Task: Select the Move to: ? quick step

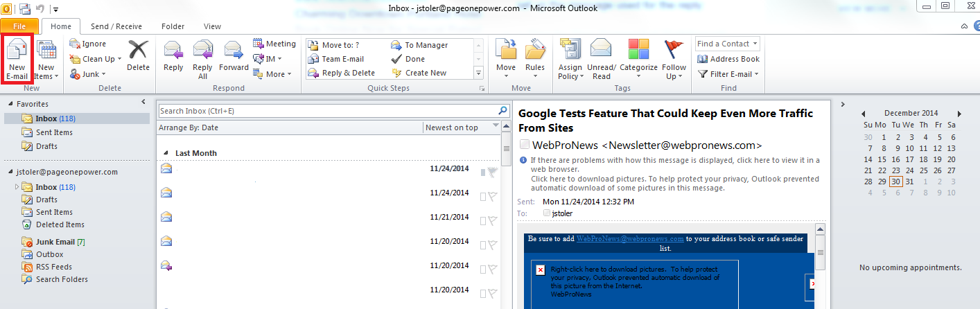Action: point(334,45)
